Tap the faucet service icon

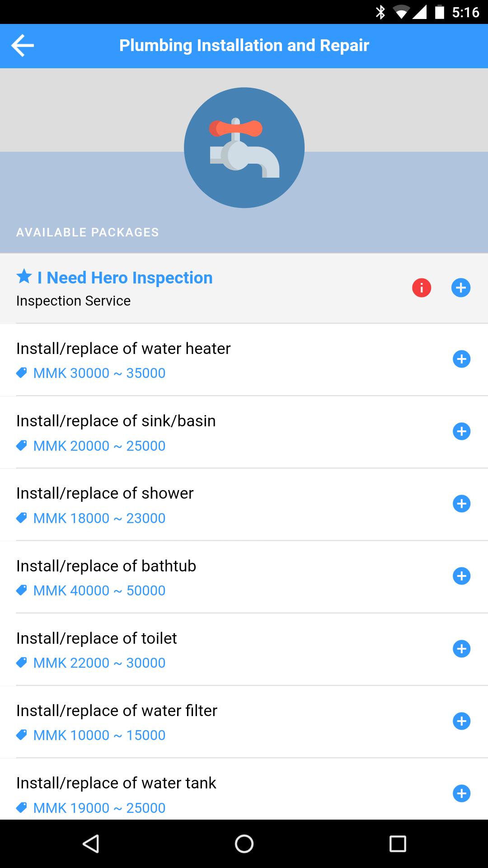[244, 148]
